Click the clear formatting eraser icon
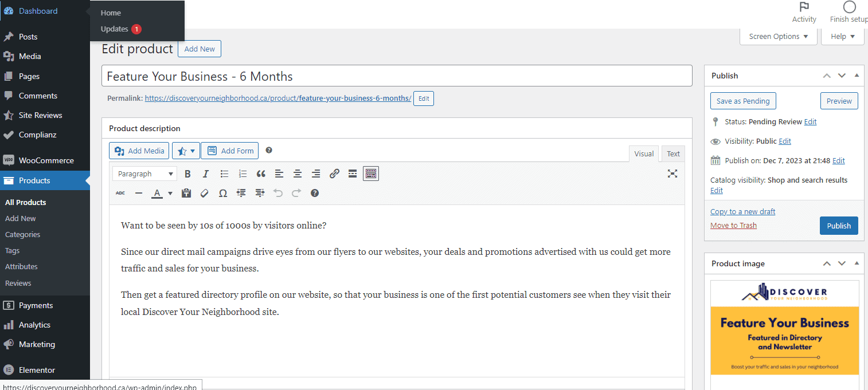Viewport: 868px width, 390px height. (x=204, y=193)
